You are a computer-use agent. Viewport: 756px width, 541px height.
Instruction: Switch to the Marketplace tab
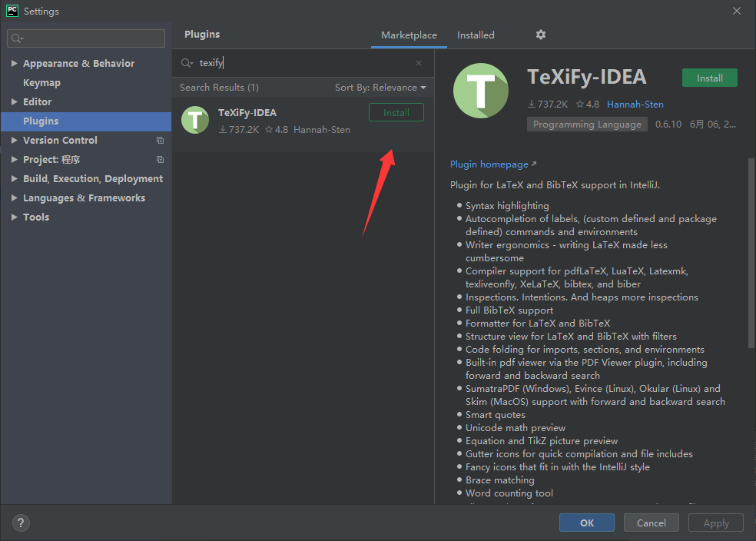click(x=409, y=35)
